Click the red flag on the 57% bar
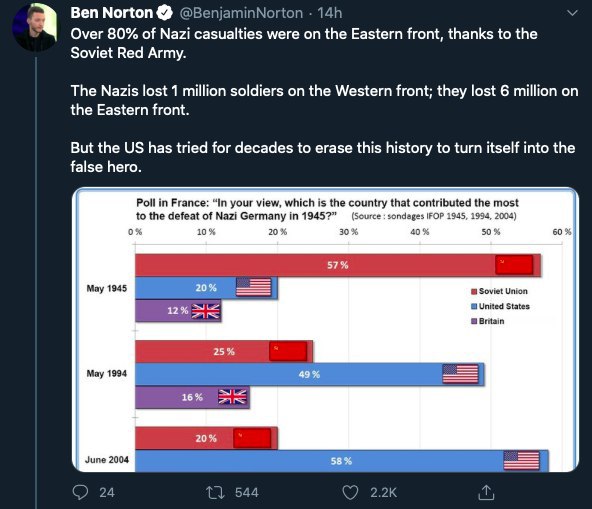 (514, 265)
